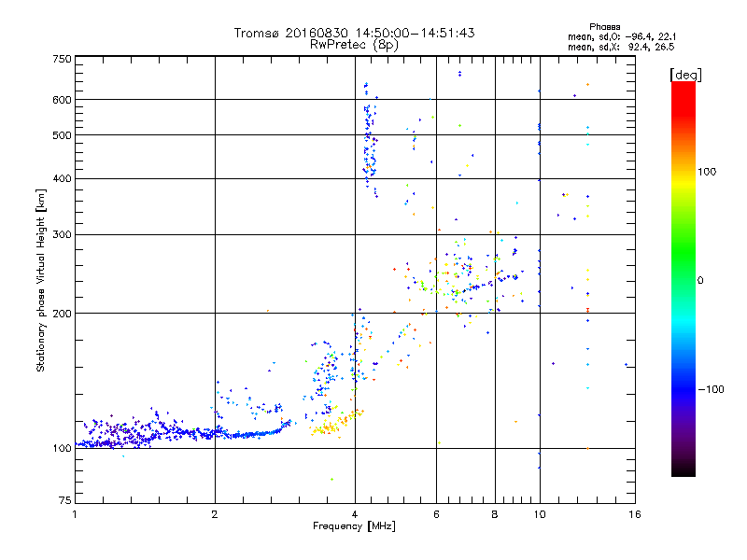
Task: Click the y-axis label '750'
Action: click(62, 59)
